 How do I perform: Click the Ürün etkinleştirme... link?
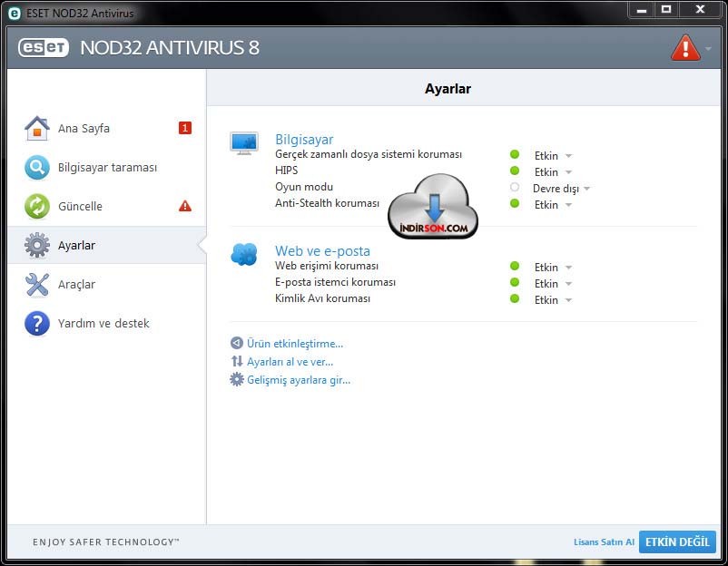295,343
